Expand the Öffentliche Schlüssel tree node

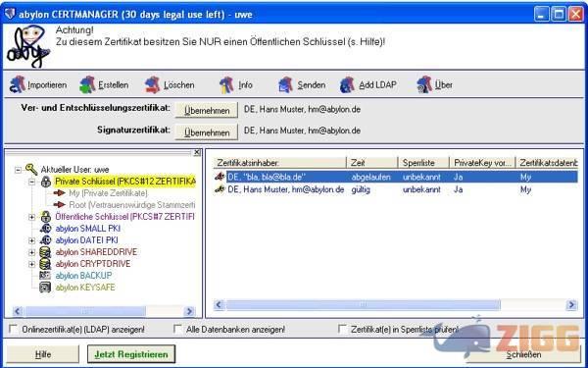[32, 217]
